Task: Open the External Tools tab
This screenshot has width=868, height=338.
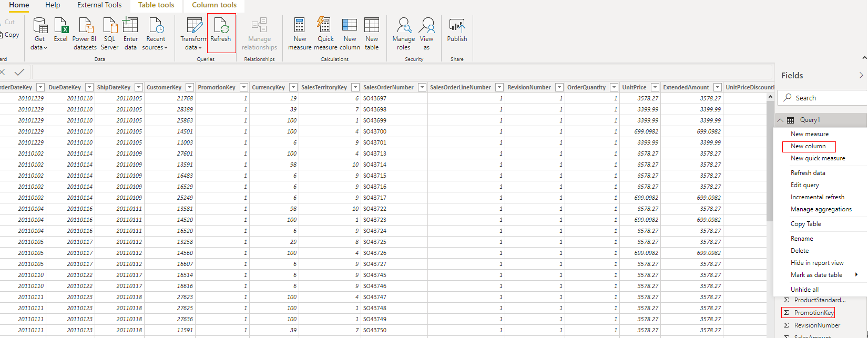Action: pos(99,5)
